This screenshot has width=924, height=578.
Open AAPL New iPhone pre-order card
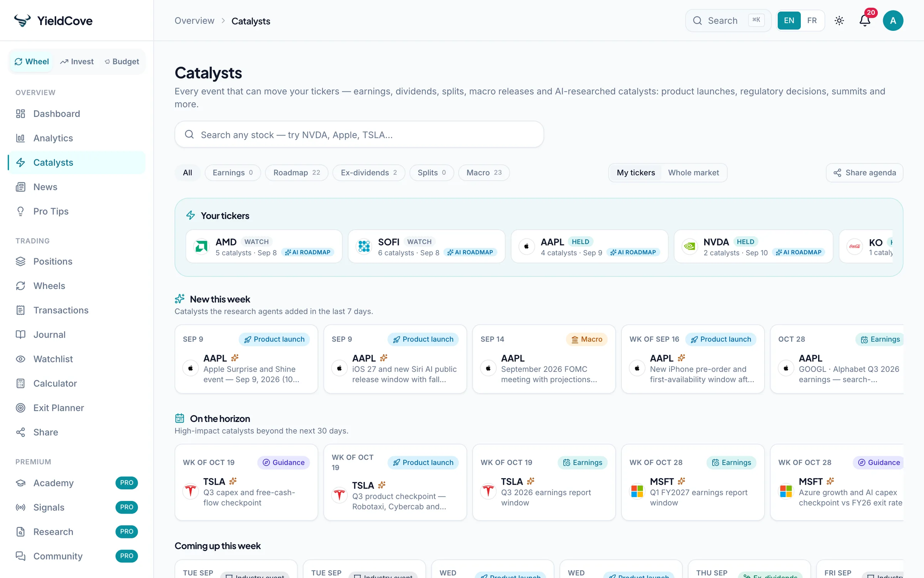pyautogui.click(x=693, y=359)
